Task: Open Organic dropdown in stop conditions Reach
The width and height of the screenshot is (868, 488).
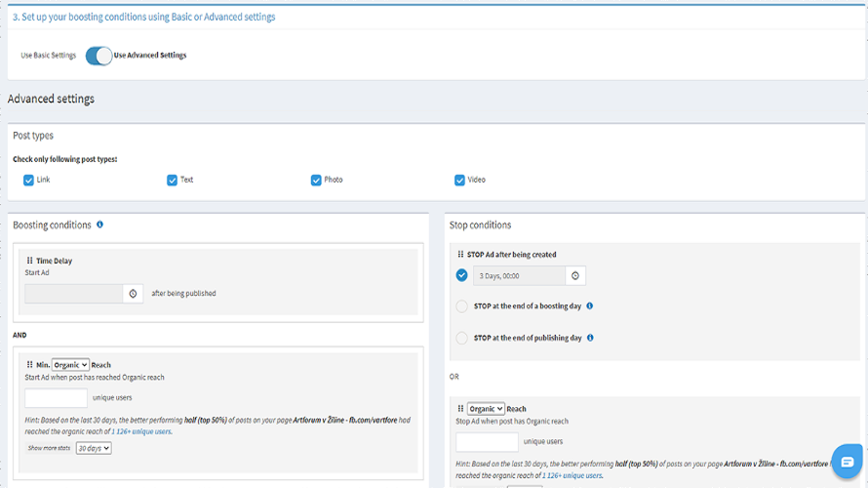Action: (x=486, y=409)
